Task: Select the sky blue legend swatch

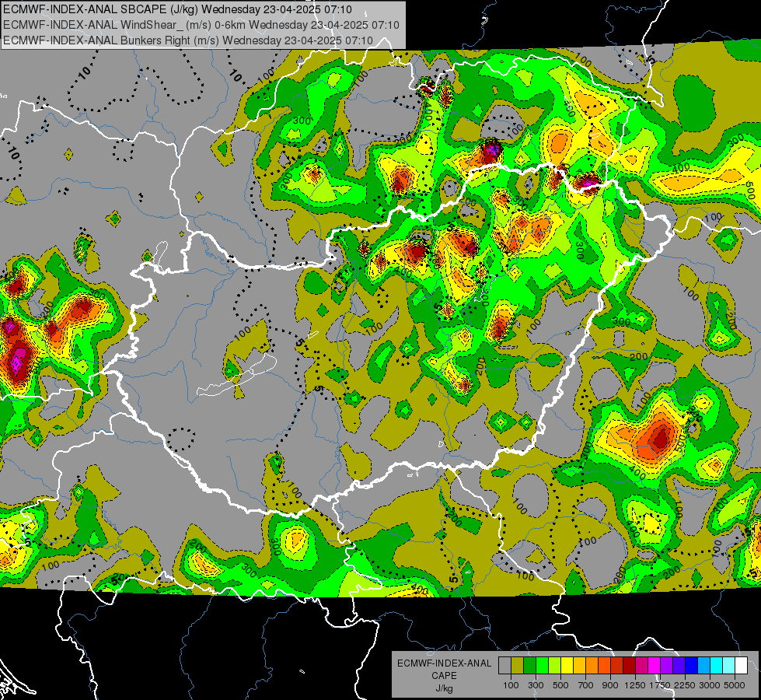Action: coord(704,666)
